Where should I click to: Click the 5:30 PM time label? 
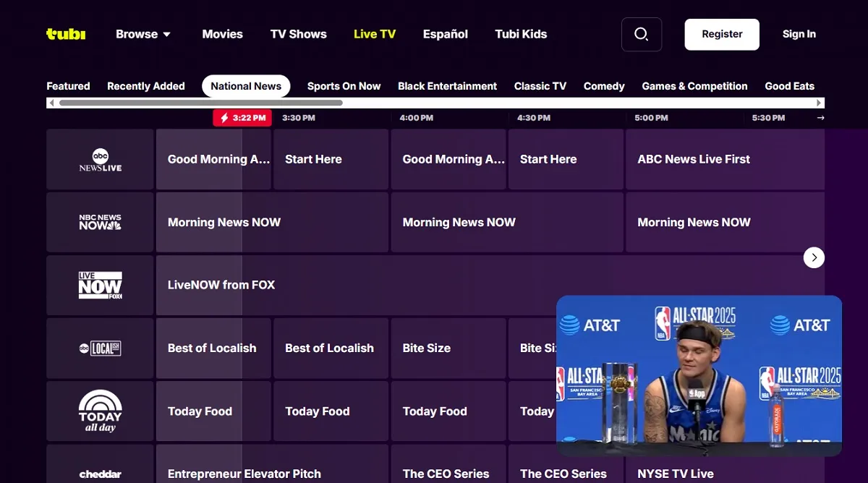[768, 118]
